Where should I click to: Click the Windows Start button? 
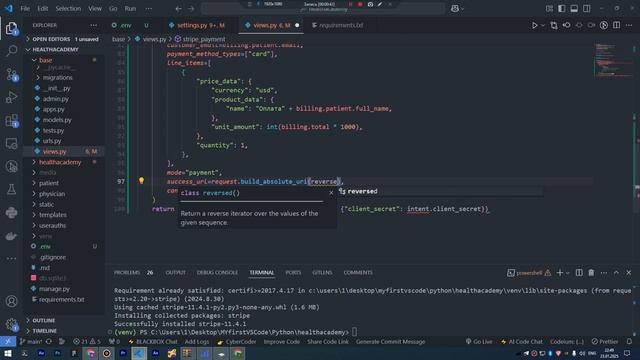7,353
